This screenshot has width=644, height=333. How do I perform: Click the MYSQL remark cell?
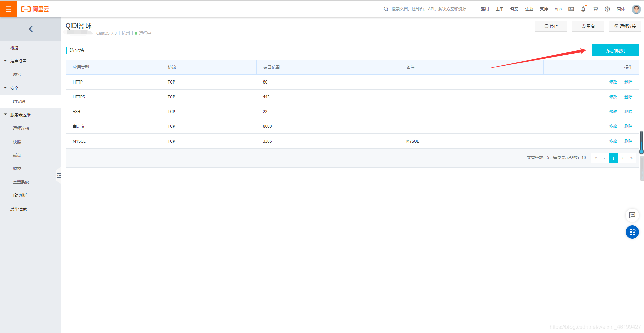(412, 141)
